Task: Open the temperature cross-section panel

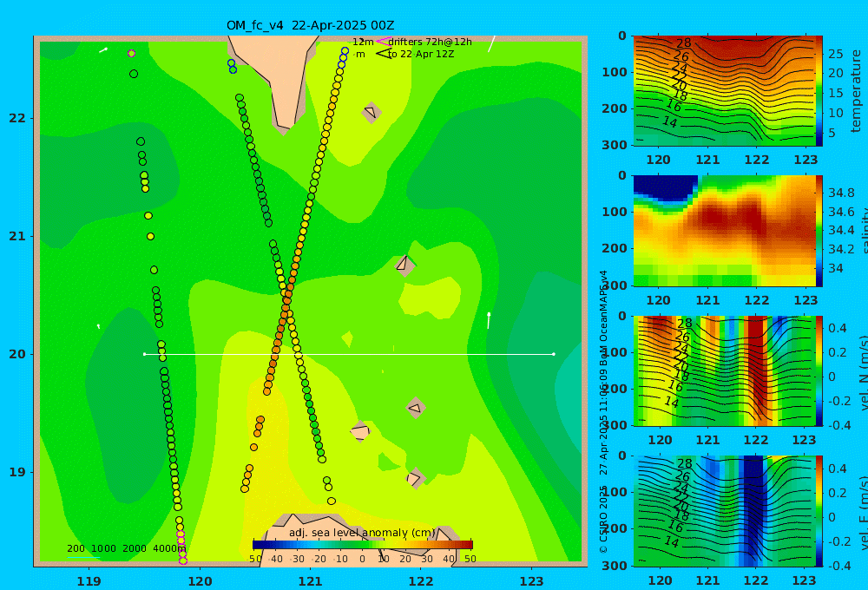Action: tap(724, 91)
